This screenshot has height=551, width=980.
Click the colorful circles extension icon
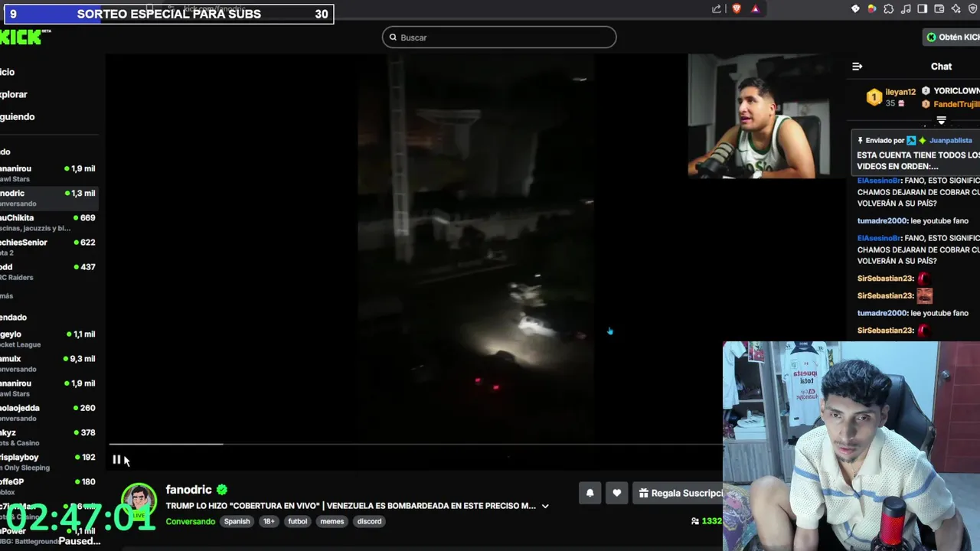(871, 9)
